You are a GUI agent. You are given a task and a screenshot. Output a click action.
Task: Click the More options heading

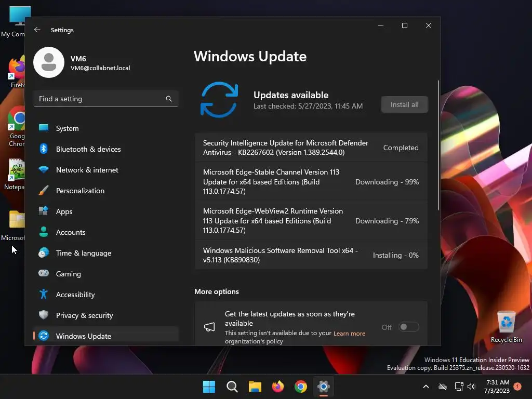click(217, 291)
